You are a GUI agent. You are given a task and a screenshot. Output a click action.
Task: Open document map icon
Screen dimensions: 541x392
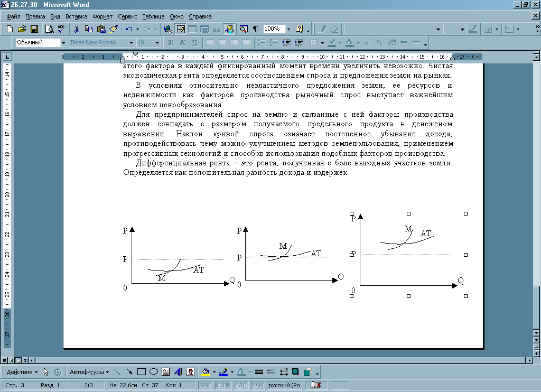click(244, 30)
